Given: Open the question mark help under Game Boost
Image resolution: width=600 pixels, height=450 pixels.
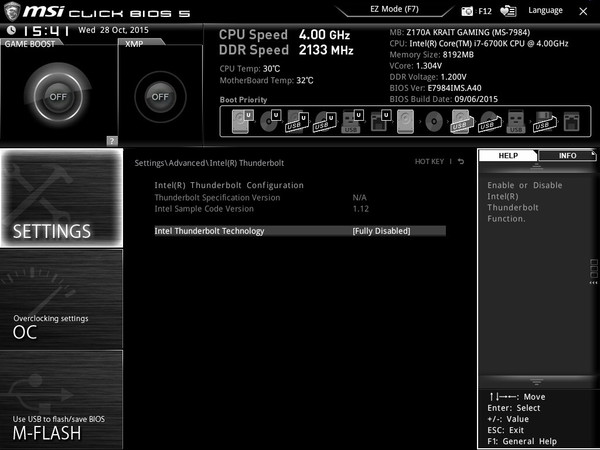Looking at the screenshot, I should point(112,141).
